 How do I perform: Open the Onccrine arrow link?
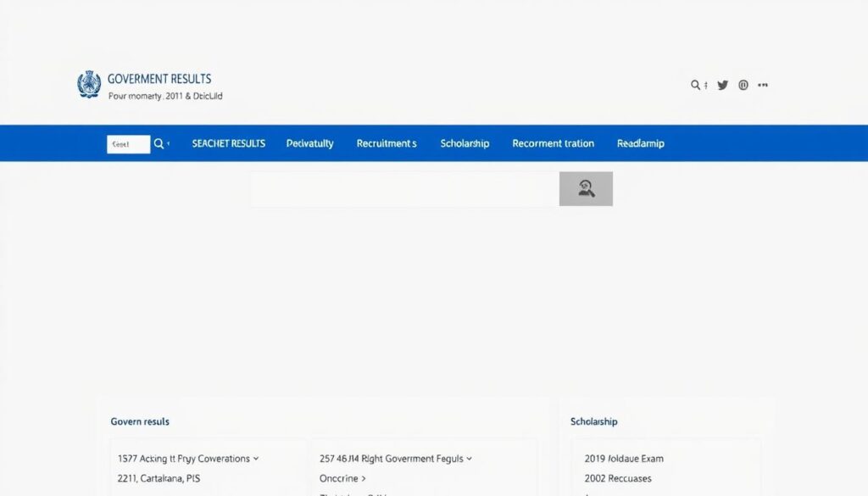pyautogui.click(x=342, y=478)
